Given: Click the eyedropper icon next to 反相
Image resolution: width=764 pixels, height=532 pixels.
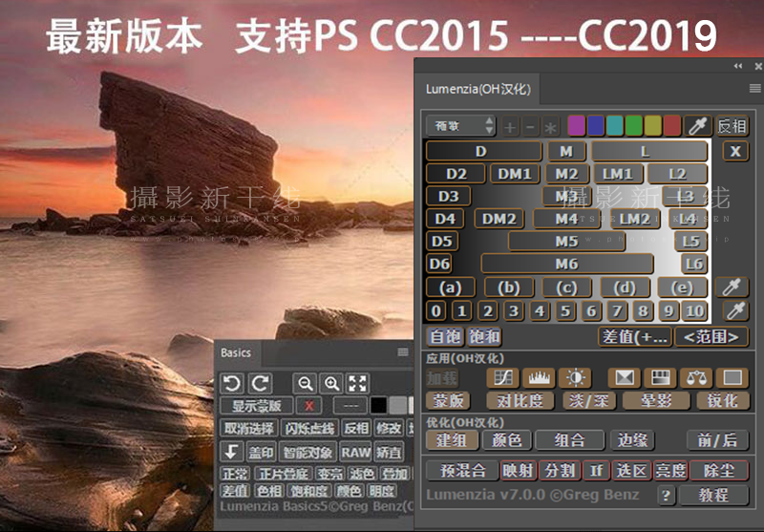Looking at the screenshot, I should point(697,126).
